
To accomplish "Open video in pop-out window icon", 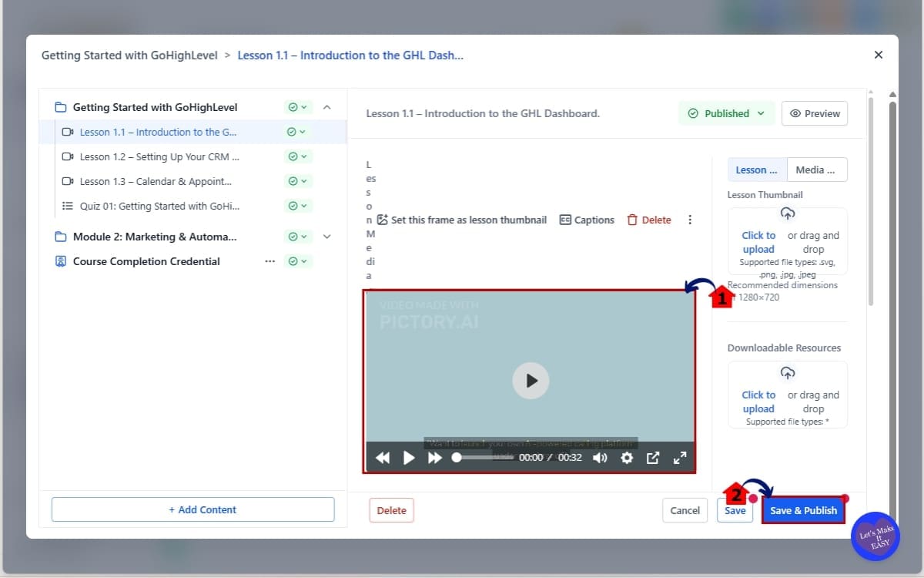I will click(653, 458).
